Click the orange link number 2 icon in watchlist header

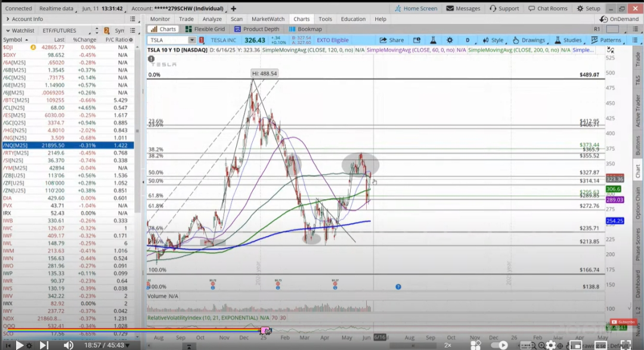[x=106, y=30]
